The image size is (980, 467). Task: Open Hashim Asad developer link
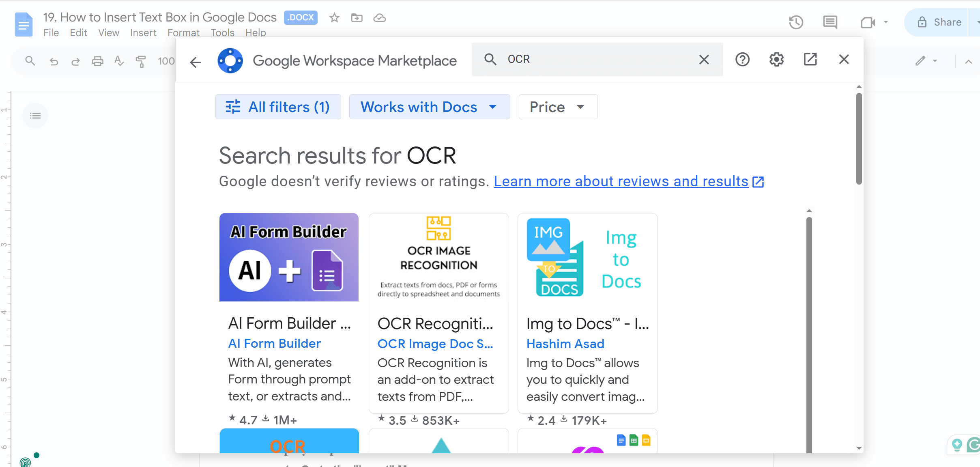click(x=565, y=344)
